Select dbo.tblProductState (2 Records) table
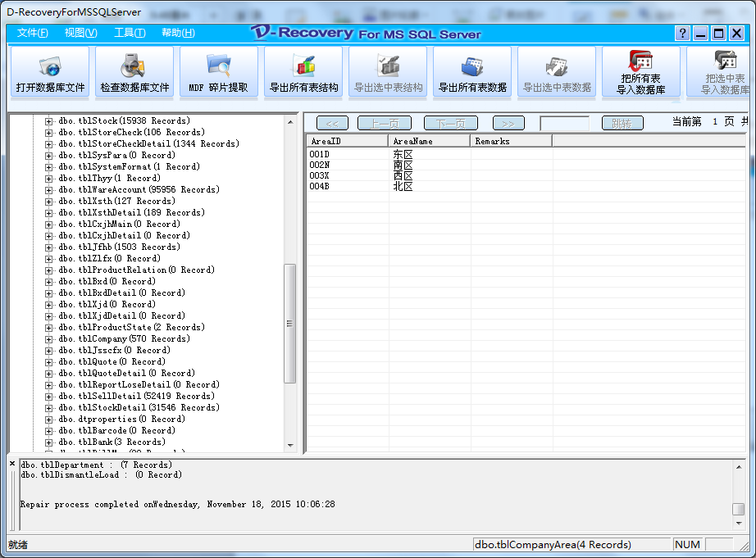Viewport: 756px width, 558px height. coord(131,327)
